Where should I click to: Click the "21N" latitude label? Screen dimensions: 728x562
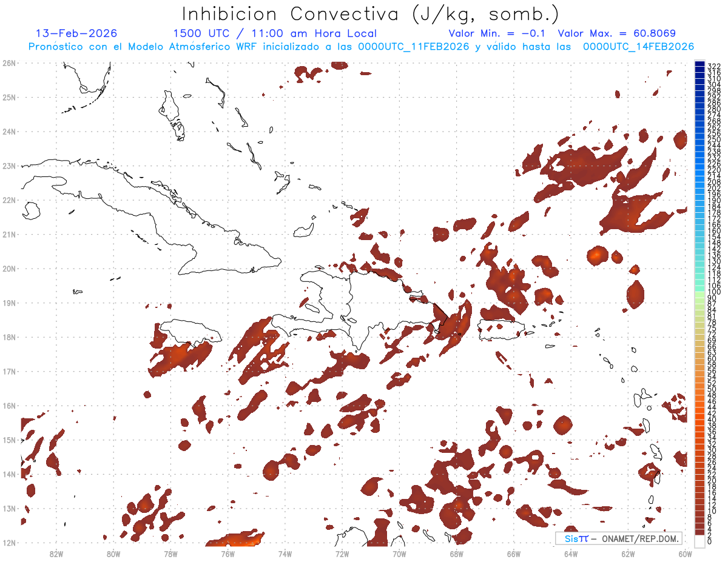9,234
